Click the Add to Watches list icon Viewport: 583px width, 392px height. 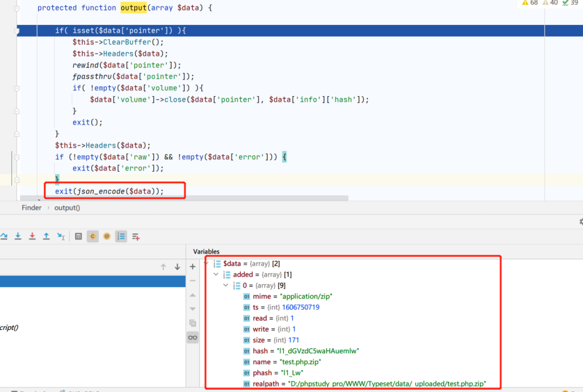coord(135,236)
